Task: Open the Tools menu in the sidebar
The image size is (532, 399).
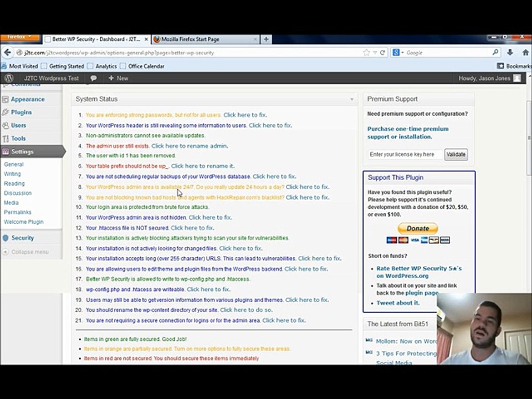Action: [x=18, y=139]
